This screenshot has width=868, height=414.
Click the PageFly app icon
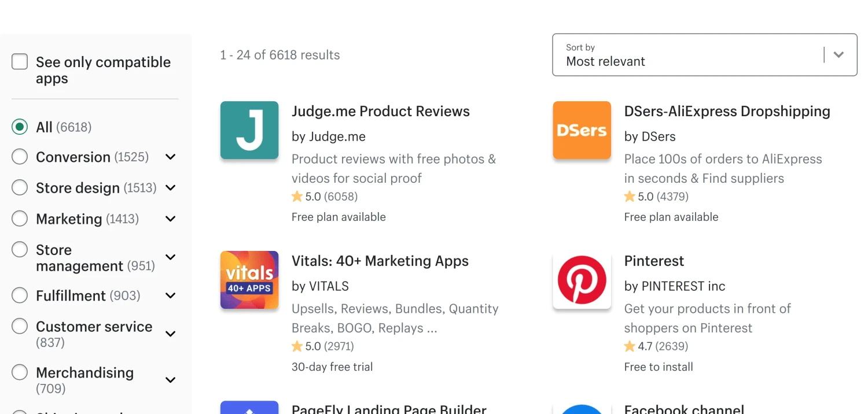(x=249, y=408)
